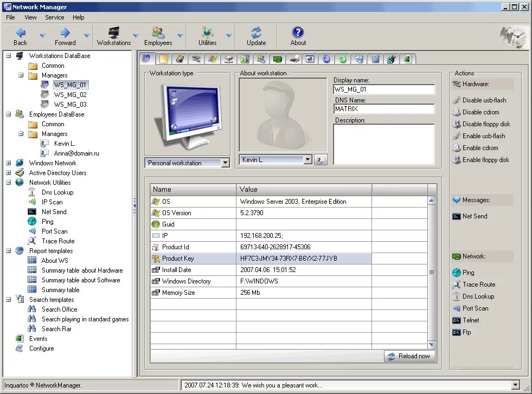Open the View menu
532x394 pixels.
click(30, 17)
